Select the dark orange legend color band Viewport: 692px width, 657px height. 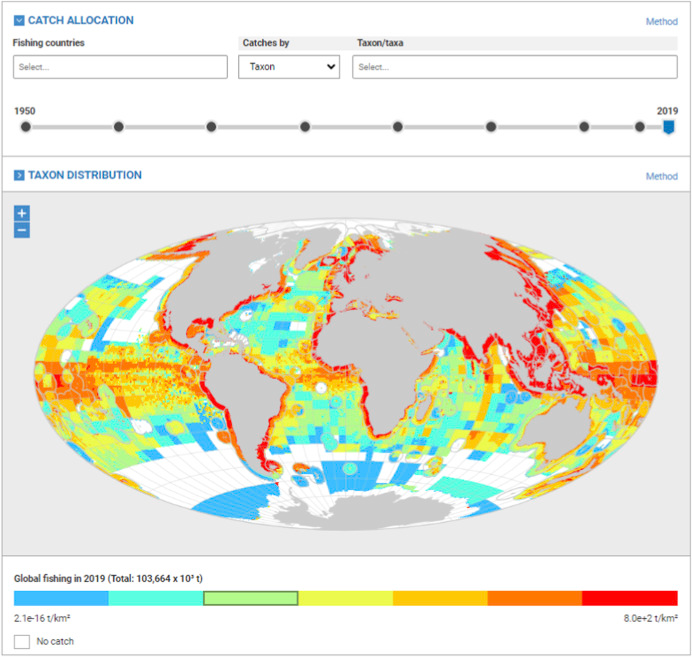[535, 598]
